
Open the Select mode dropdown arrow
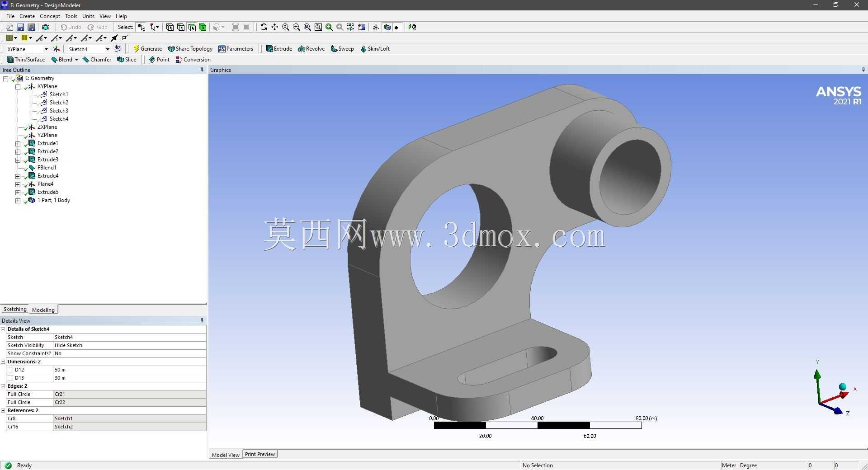pyautogui.click(x=158, y=27)
